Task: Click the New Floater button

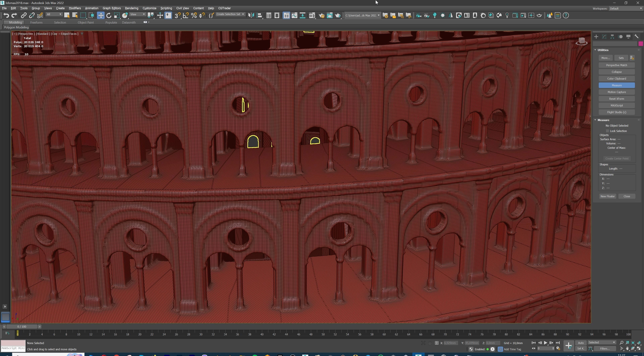Action: pyautogui.click(x=607, y=196)
